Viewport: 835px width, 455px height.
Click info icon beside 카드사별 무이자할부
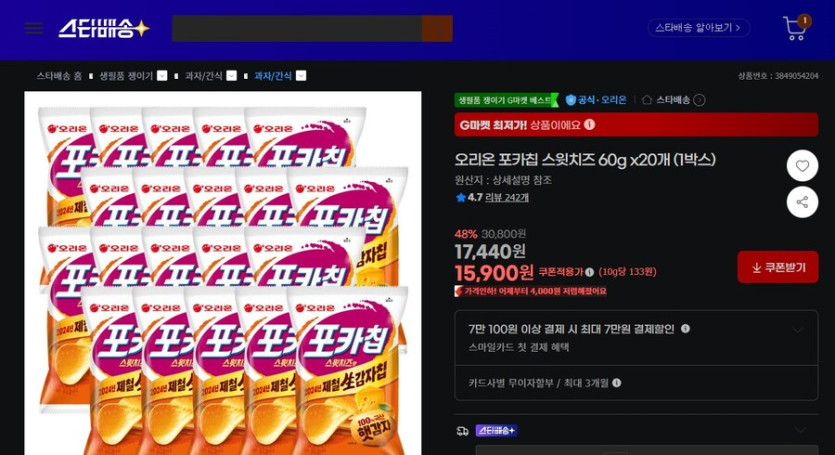[617, 383]
